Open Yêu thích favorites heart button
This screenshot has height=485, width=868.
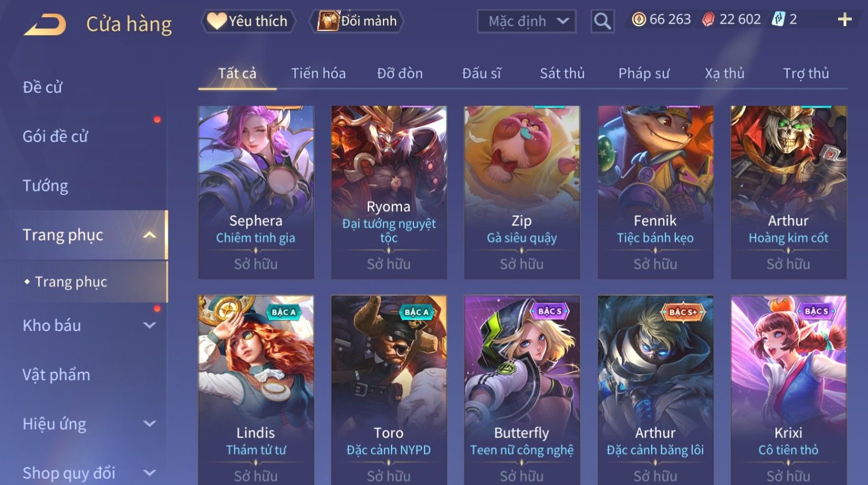[x=248, y=21]
